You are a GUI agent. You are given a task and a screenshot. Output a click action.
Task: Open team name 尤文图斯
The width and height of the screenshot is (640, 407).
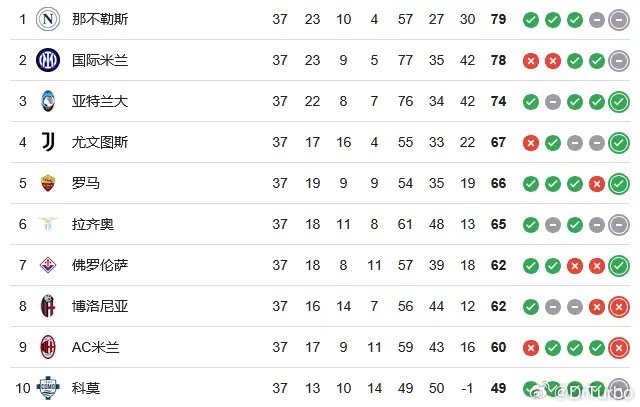pyautogui.click(x=100, y=142)
